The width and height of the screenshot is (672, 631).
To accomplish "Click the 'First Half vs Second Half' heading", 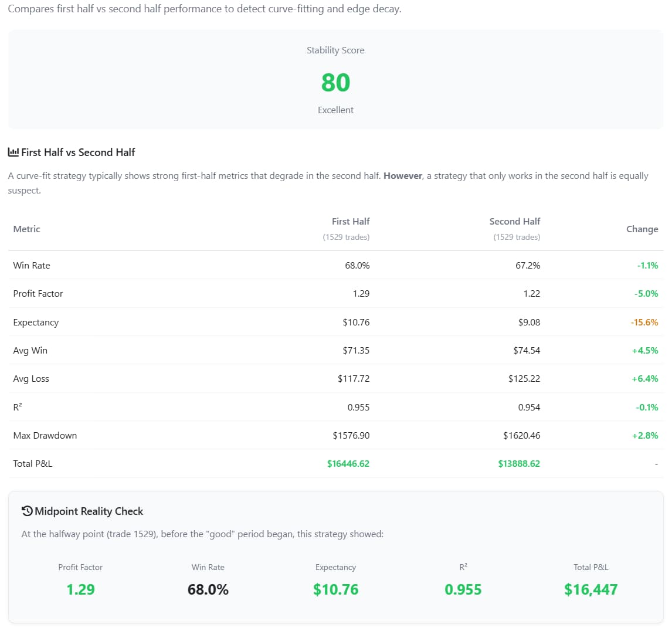I will [x=78, y=152].
